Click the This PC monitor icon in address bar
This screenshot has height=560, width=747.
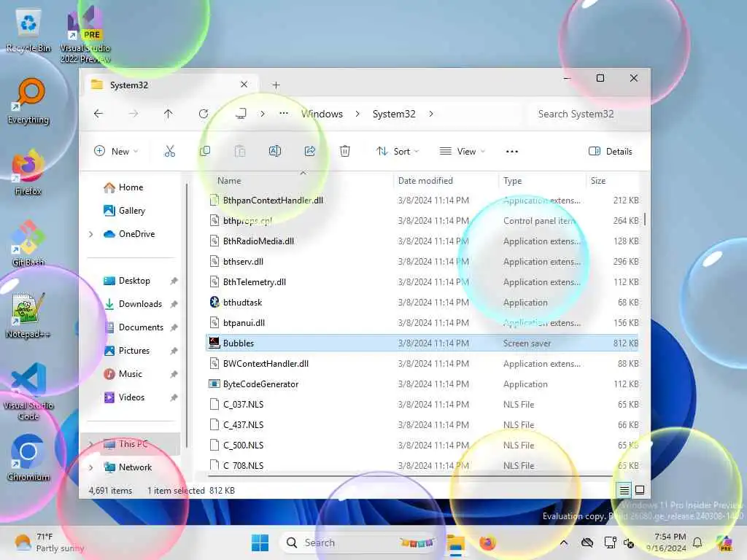point(241,114)
